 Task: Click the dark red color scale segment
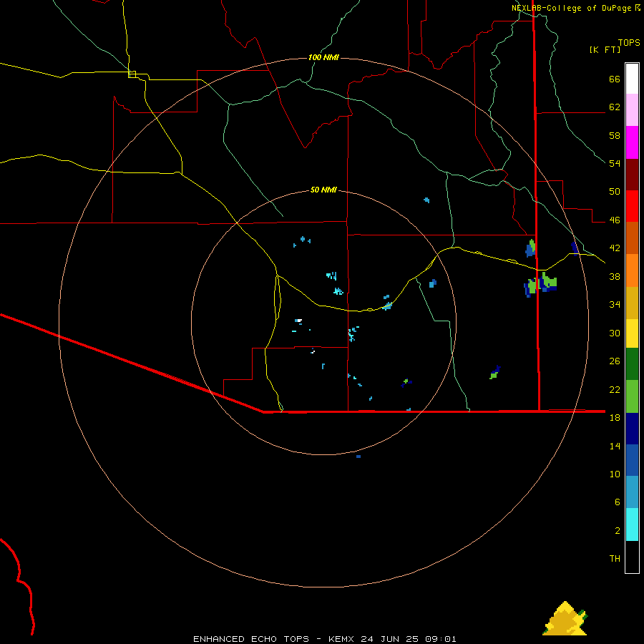[632, 175]
